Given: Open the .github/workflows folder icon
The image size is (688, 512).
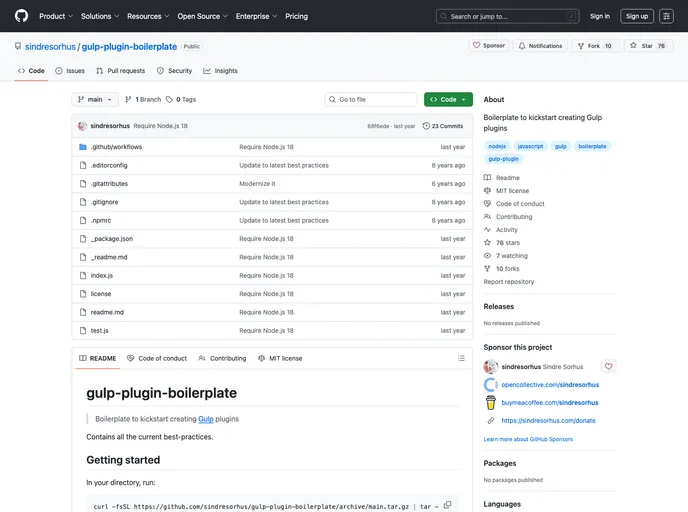Looking at the screenshot, I should click(x=82, y=147).
